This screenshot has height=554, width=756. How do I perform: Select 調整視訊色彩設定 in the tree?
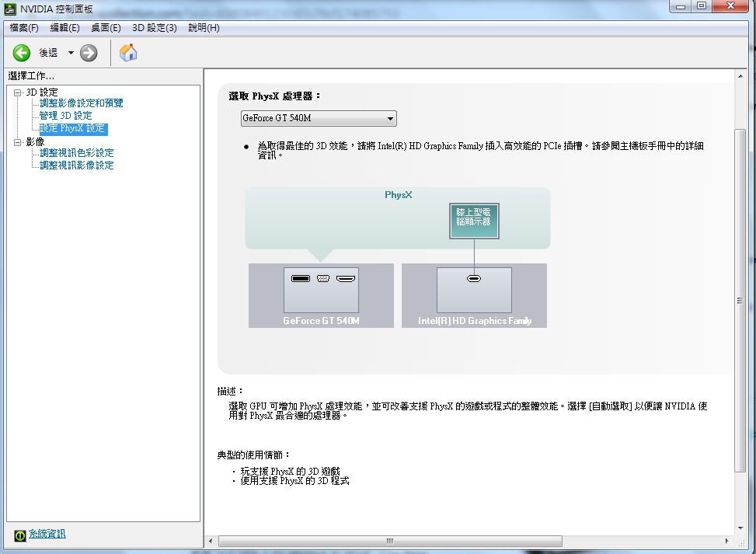point(77,153)
